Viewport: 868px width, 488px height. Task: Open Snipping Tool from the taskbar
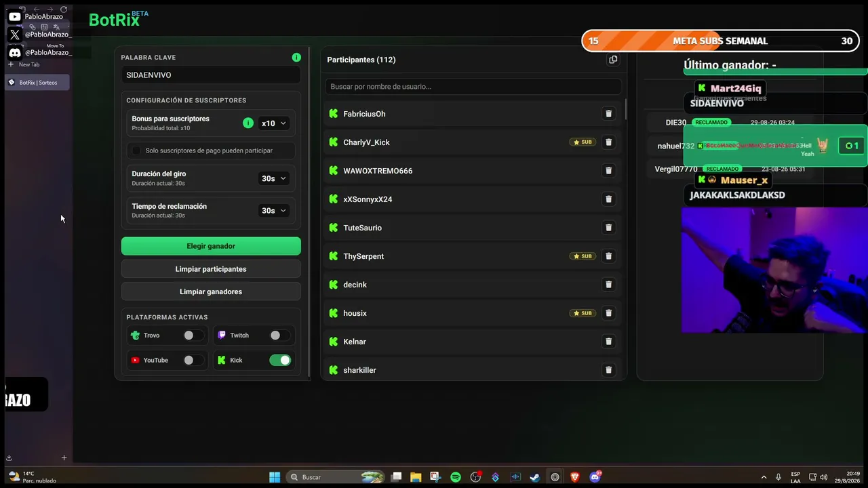click(435, 477)
